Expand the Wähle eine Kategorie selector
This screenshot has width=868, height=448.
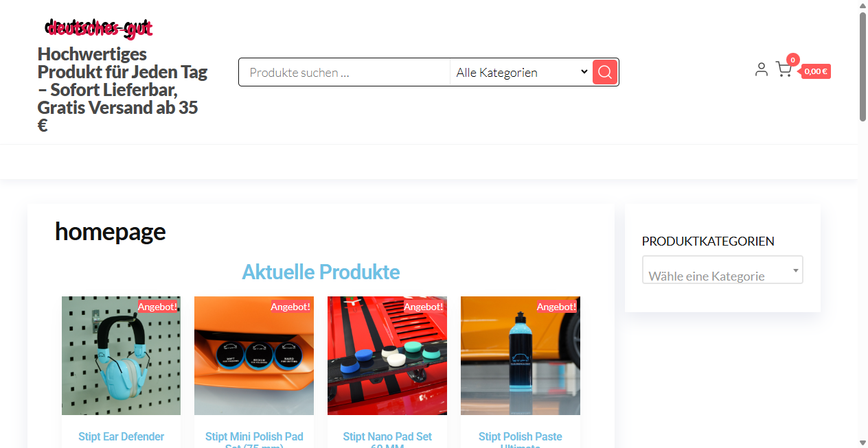(722, 270)
